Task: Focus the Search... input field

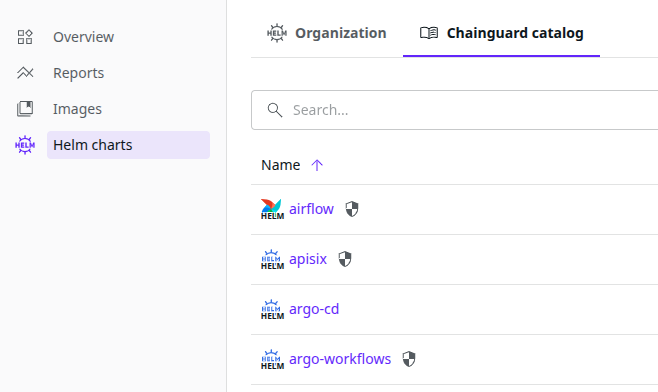Action: (454, 110)
